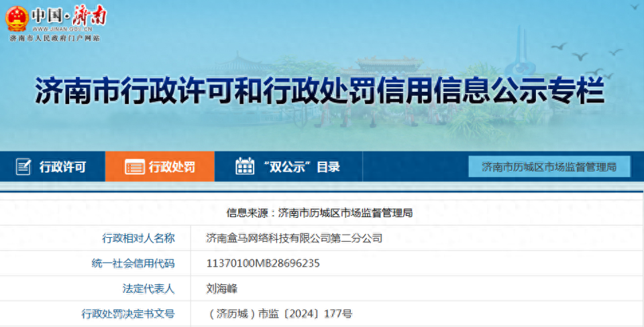The width and height of the screenshot is (644, 327).
Task: Select the 法定代表人 label cell
Action: (148, 289)
